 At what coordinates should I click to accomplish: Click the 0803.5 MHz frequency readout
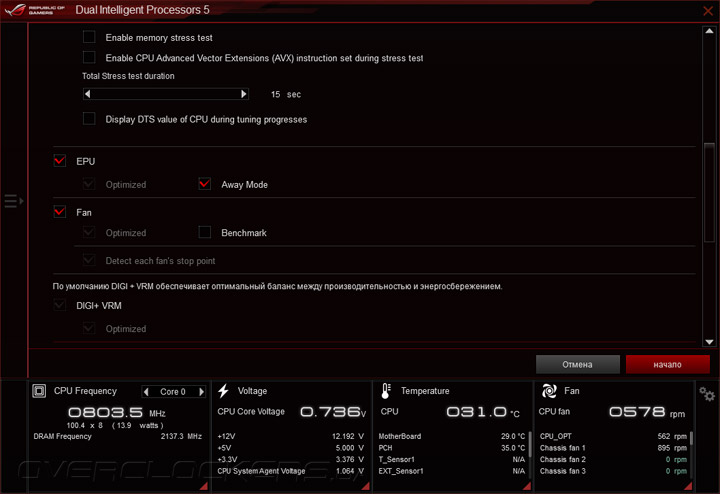117,412
